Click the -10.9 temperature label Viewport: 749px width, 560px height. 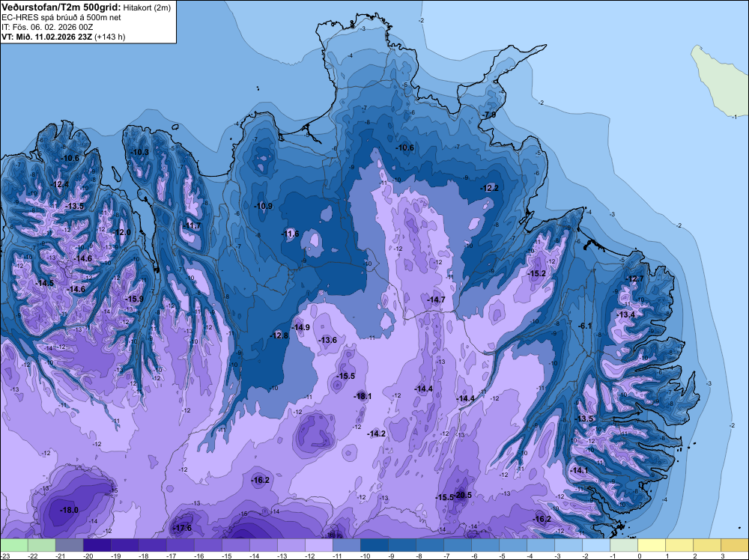point(264,206)
